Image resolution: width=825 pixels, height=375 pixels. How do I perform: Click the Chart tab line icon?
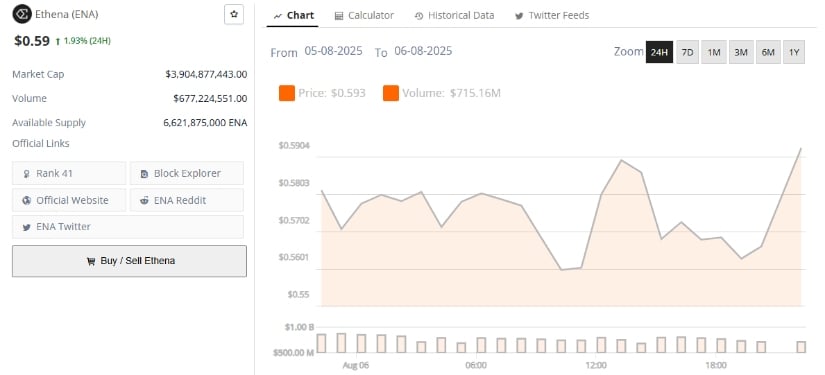(x=278, y=16)
